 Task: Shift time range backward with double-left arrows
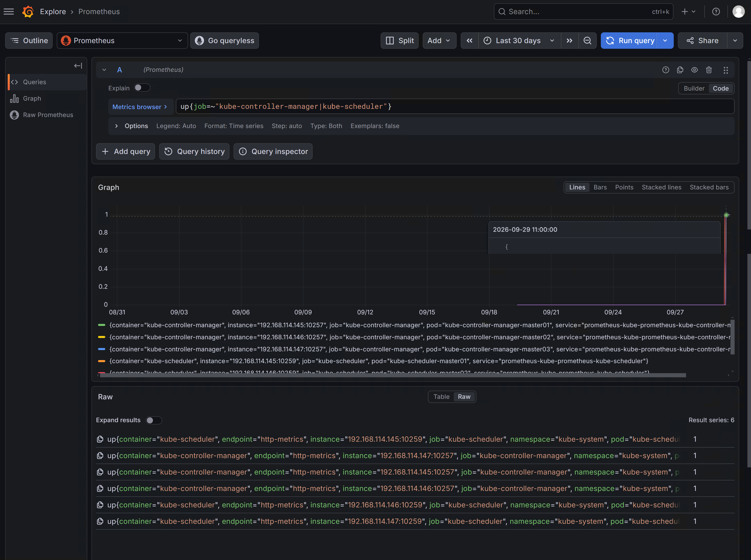point(469,41)
